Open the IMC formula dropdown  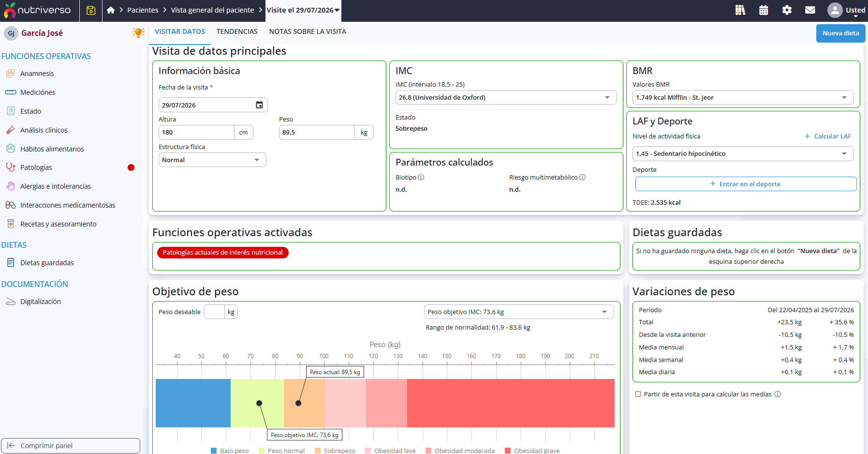point(506,97)
